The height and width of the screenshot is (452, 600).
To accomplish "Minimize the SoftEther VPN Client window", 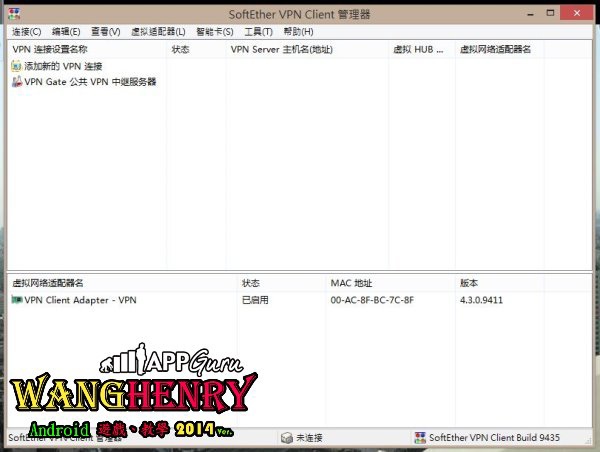I will 530,14.
